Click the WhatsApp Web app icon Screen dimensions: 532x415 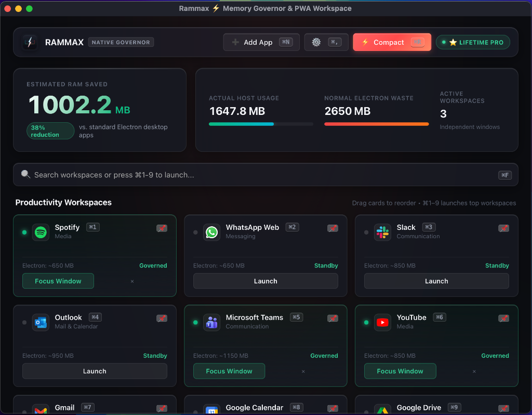[212, 232]
